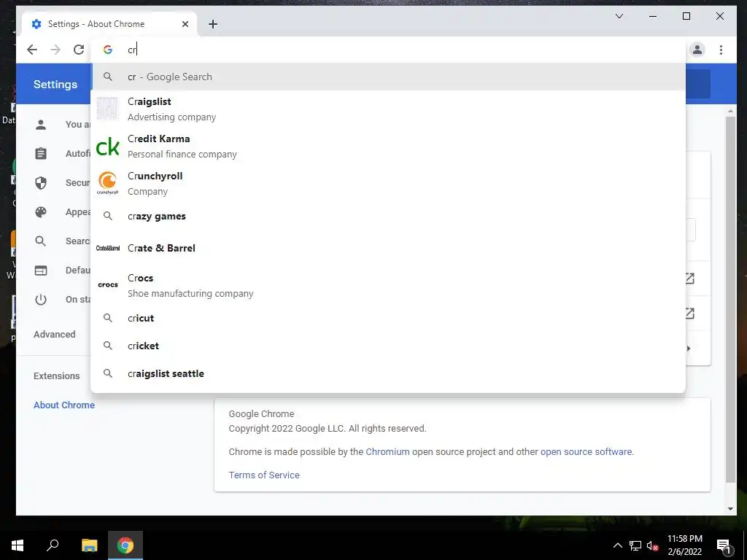Open the You and Google person icon
The image size is (747, 560).
pyautogui.click(x=41, y=125)
